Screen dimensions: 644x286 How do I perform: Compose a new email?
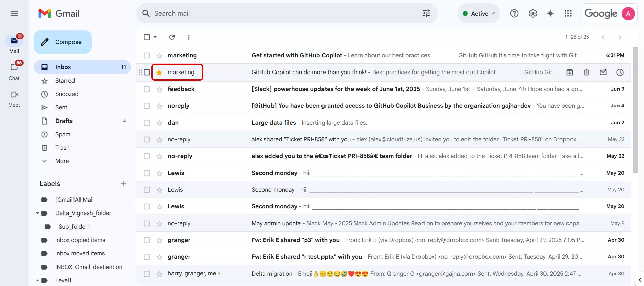[x=62, y=42]
